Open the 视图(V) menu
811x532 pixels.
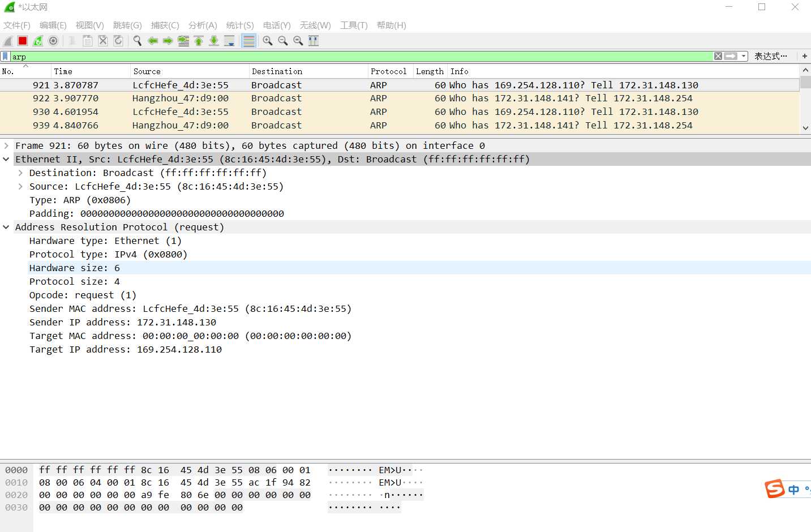[90, 25]
